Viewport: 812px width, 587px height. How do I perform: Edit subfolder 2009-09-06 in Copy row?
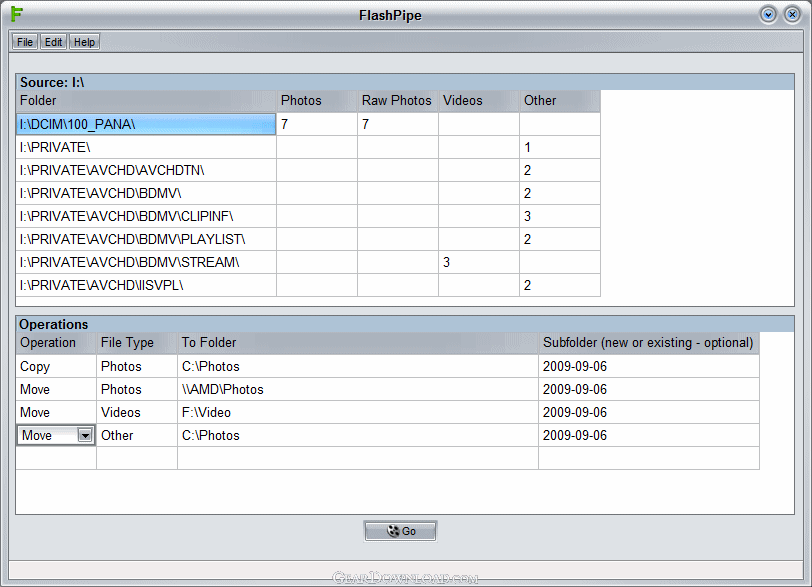click(x=649, y=366)
